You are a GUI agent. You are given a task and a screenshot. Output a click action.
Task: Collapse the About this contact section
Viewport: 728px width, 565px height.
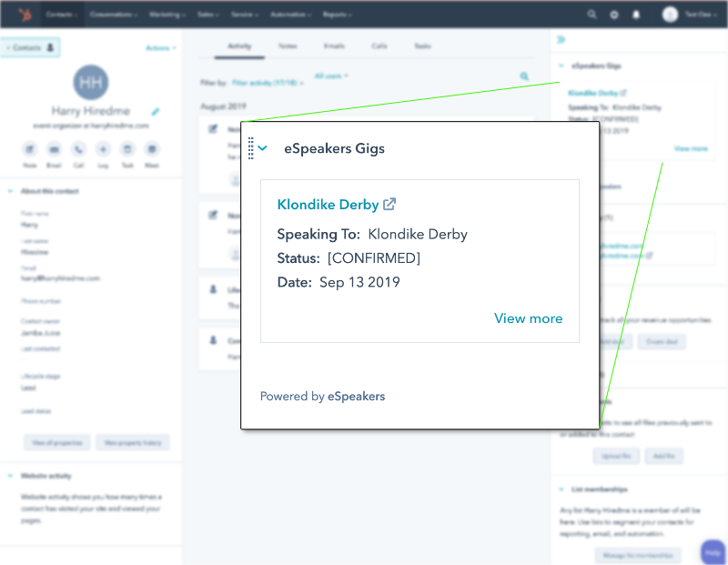[10, 191]
